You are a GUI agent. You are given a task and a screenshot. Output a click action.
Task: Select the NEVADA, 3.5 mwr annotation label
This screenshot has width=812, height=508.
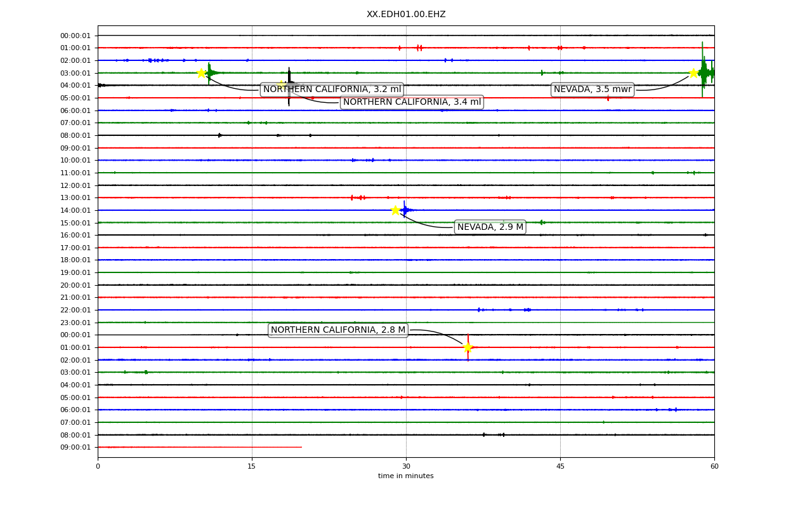click(593, 90)
